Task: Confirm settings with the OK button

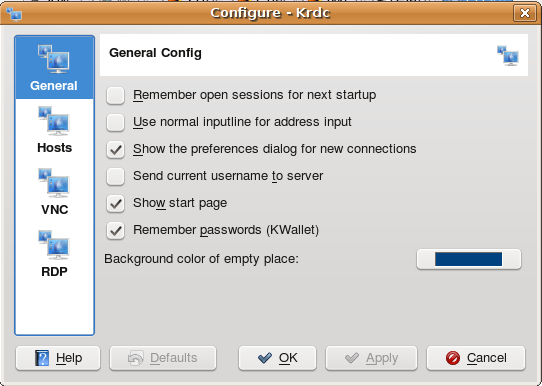Action: [277, 358]
